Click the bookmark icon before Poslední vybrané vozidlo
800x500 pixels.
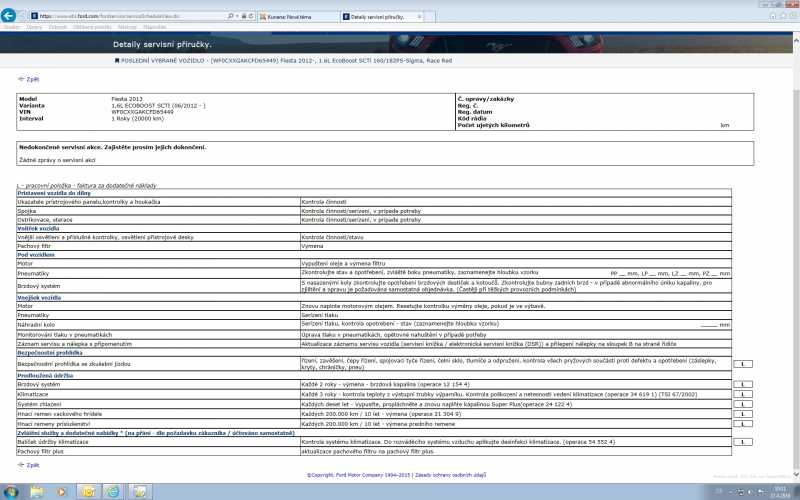(x=117, y=60)
